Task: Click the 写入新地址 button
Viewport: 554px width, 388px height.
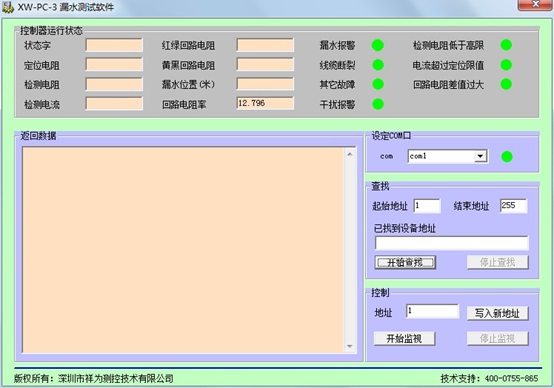Action: (497, 313)
